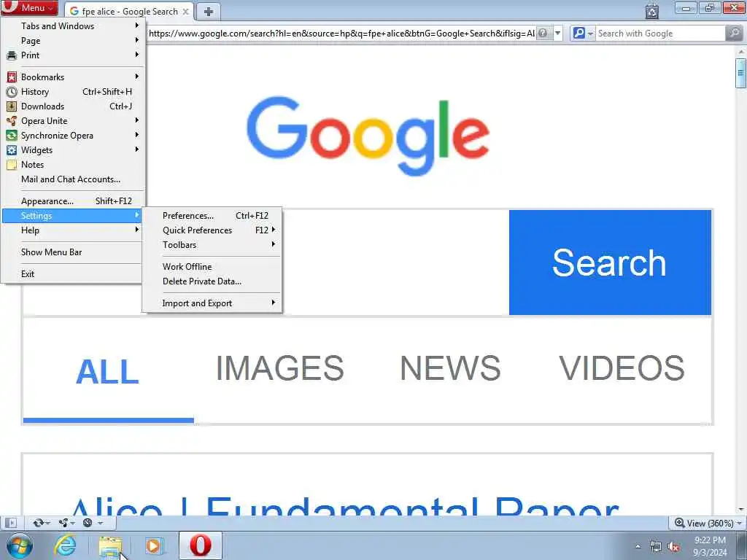The width and height of the screenshot is (747, 560).
Task: Open address bar history dropdown
Action: [557, 34]
